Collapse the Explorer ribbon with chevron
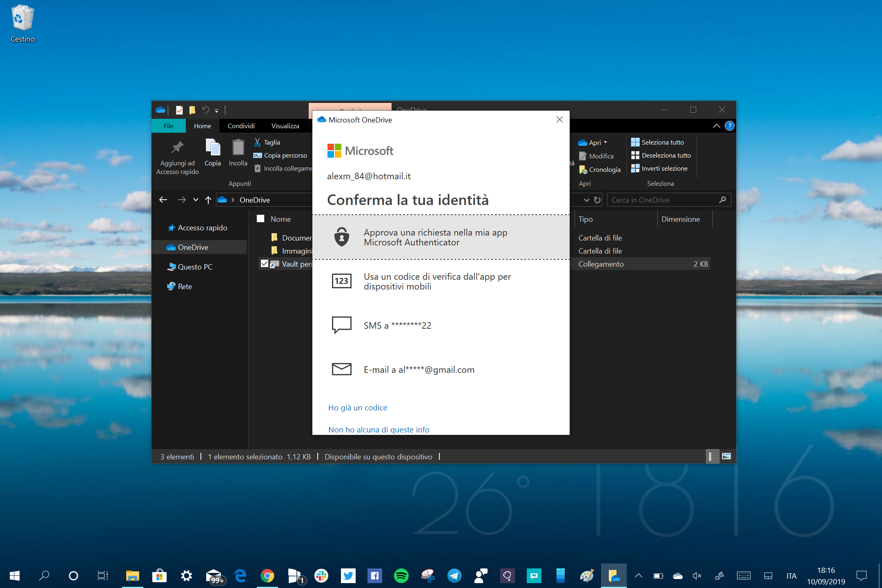The width and height of the screenshot is (882, 588). click(x=716, y=126)
